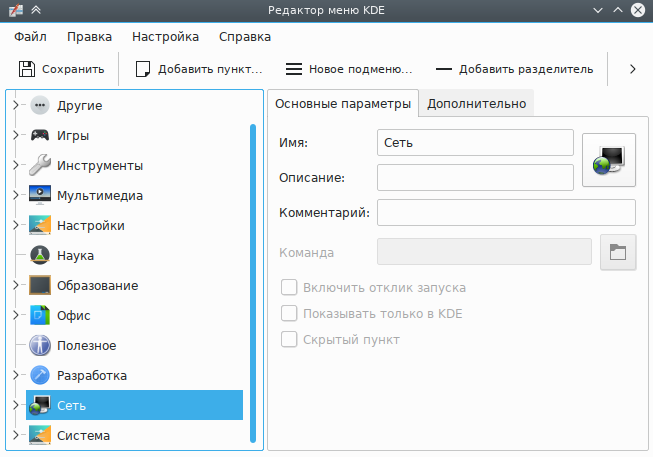Click the Разработка hammer icon
The width and height of the screenshot is (653, 457).
(40, 375)
